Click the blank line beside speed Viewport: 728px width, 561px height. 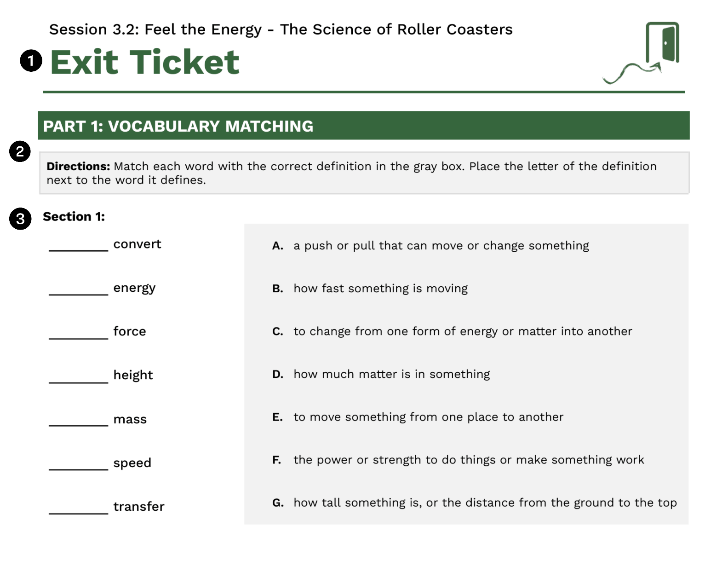coord(78,468)
